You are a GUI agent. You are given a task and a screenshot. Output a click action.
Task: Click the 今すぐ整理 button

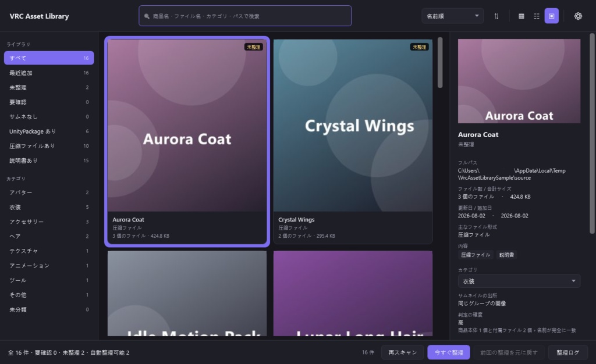tap(449, 352)
